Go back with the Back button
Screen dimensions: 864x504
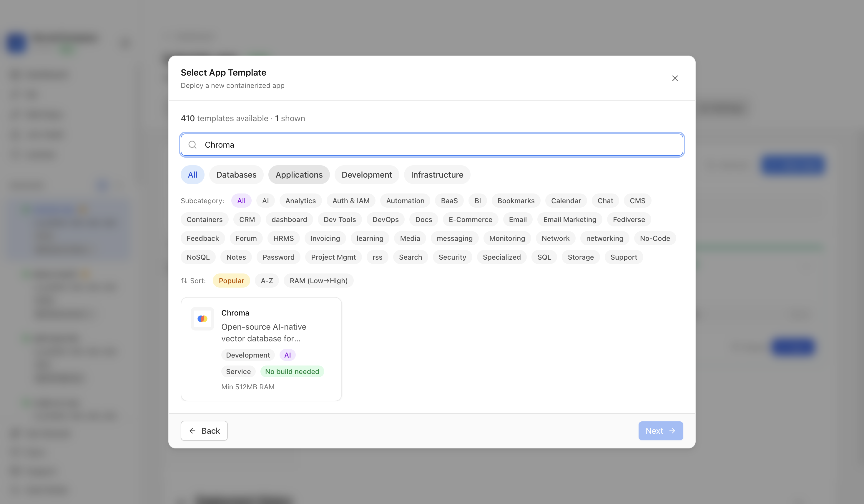[x=204, y=431]
